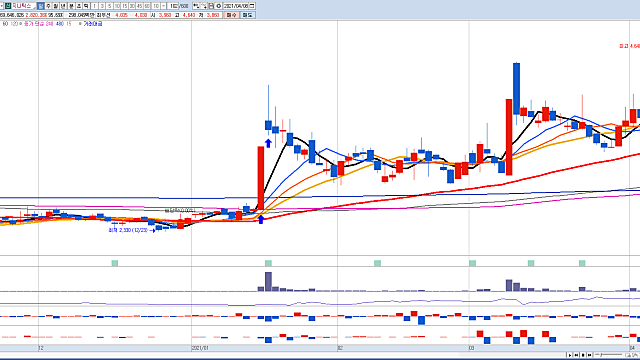
Task: Click the candle count input field
Action: tap(173, 6)
